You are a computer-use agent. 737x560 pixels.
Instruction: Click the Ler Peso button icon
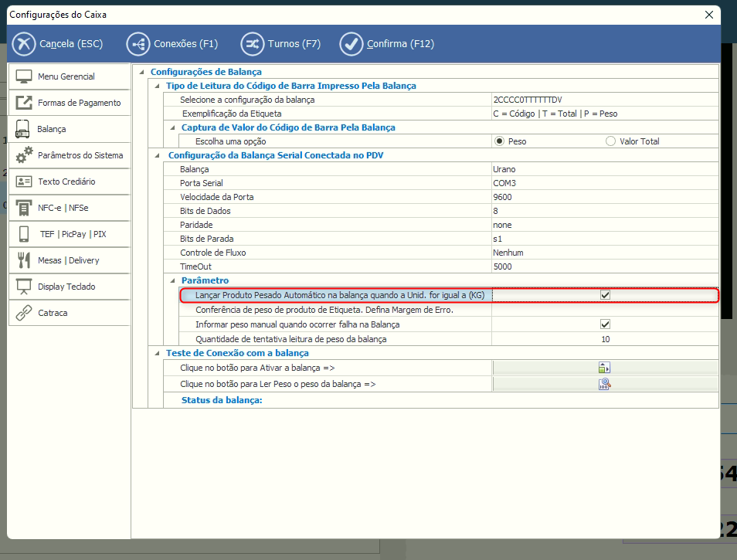tap(604, 384)
